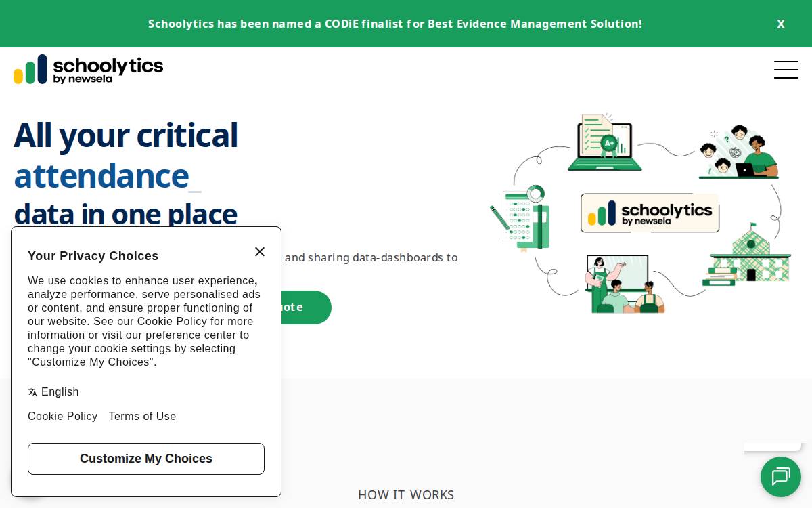Click the checklist and book illustration

[x=520, y=218]
